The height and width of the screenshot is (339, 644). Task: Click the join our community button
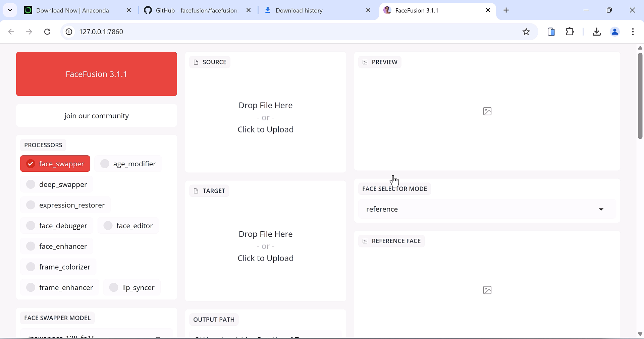97,116
